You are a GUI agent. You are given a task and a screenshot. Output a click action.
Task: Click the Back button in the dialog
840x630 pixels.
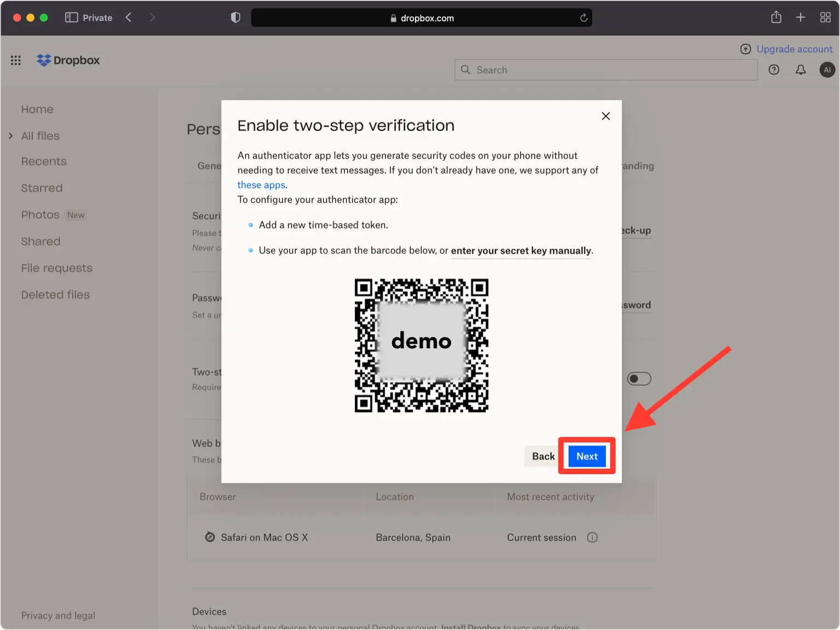tap(543, 456)
